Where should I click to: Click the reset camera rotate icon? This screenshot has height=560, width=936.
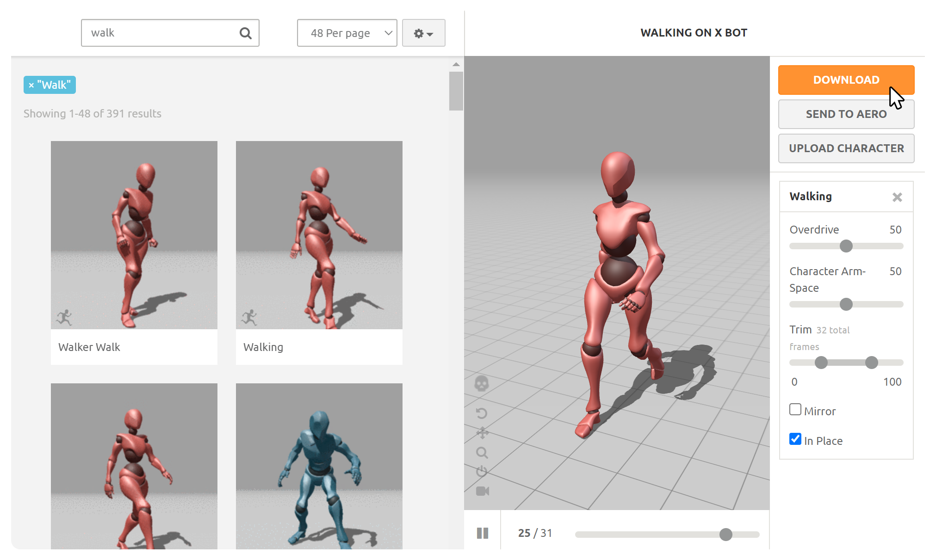[x=482, y=413]
